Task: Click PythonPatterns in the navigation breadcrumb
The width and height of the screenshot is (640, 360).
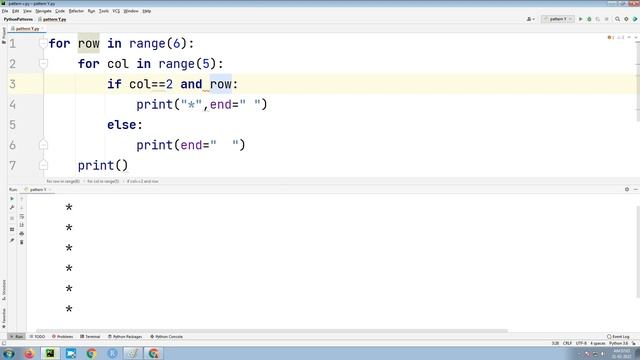Action: (x=18, y=19)
